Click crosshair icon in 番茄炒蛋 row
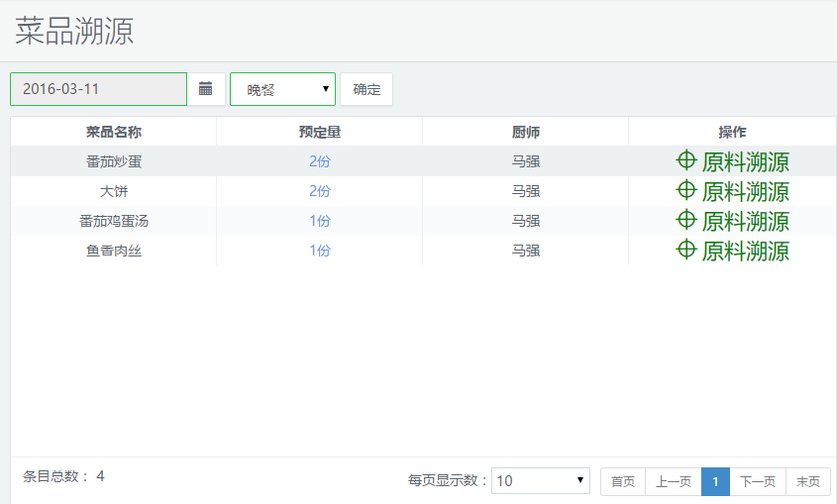 686,160
